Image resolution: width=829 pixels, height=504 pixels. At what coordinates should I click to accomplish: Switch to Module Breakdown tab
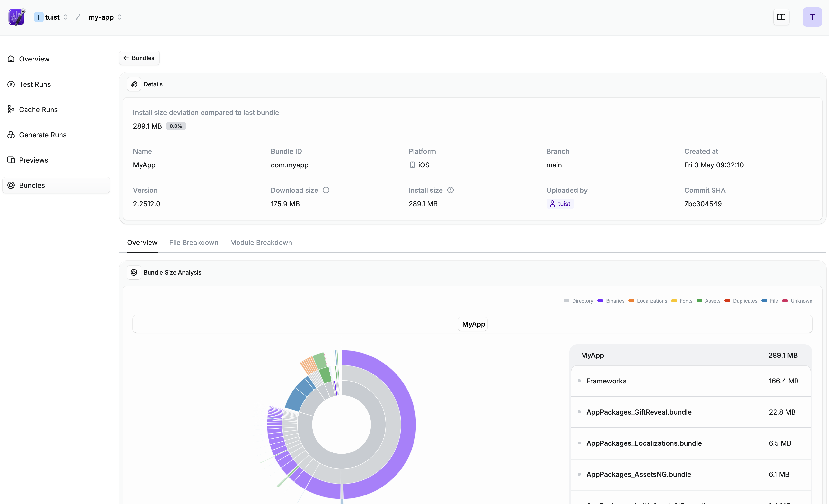pos(261,243)
